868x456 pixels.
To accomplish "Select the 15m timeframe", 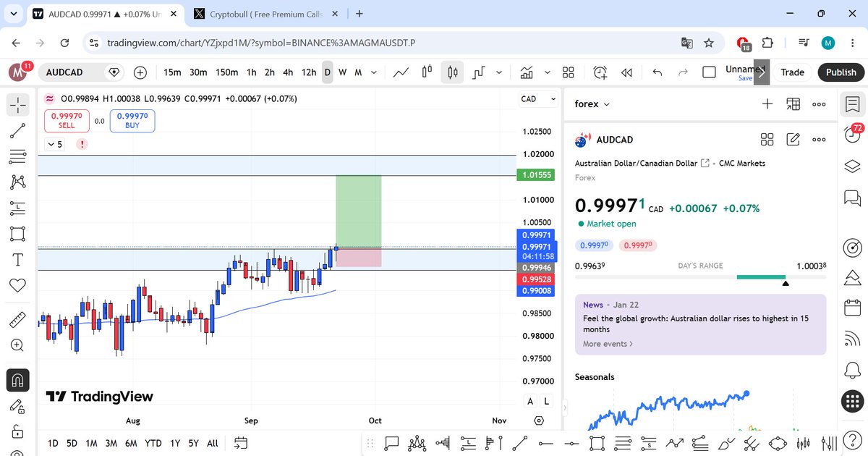I will 172,72.
